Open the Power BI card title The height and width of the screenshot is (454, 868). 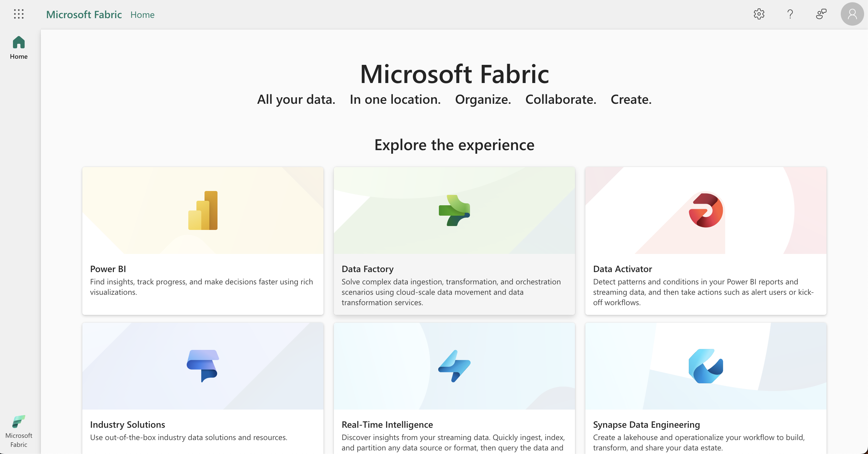pos(108,269)
